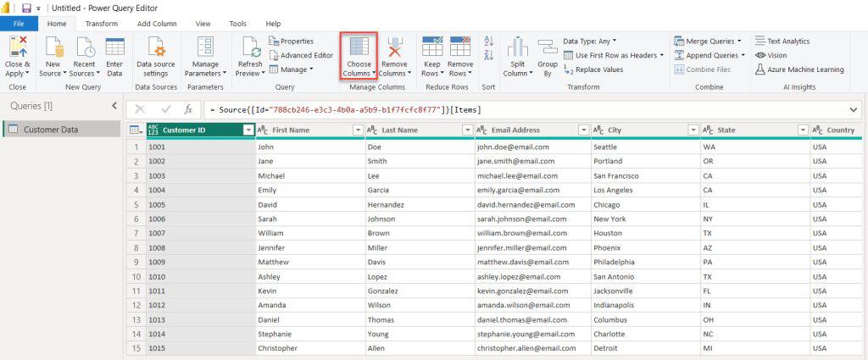Click the Keep Rows icon

(431, 47)
